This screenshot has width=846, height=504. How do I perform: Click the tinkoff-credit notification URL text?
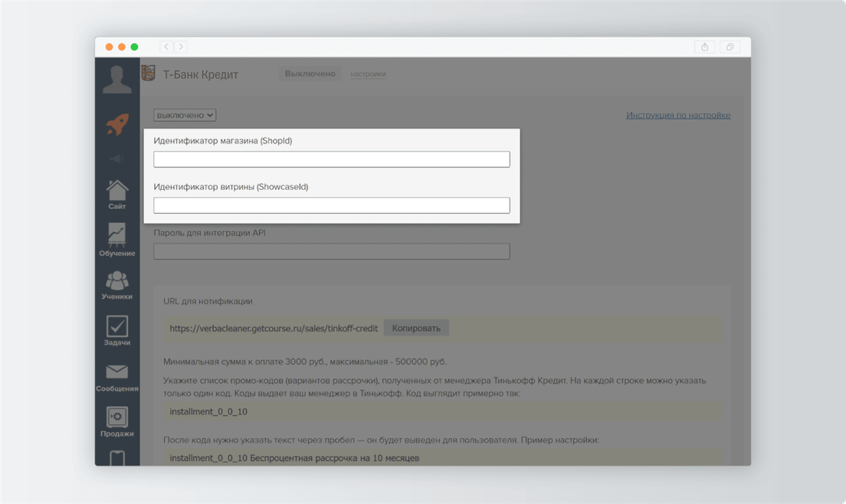click(x=274, y=329)
